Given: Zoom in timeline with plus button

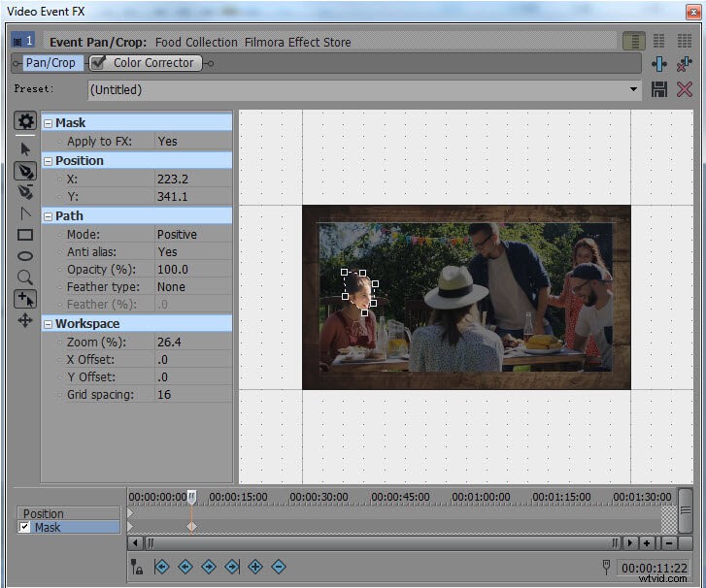Looking at the screenshot, I should click(647, 543).
